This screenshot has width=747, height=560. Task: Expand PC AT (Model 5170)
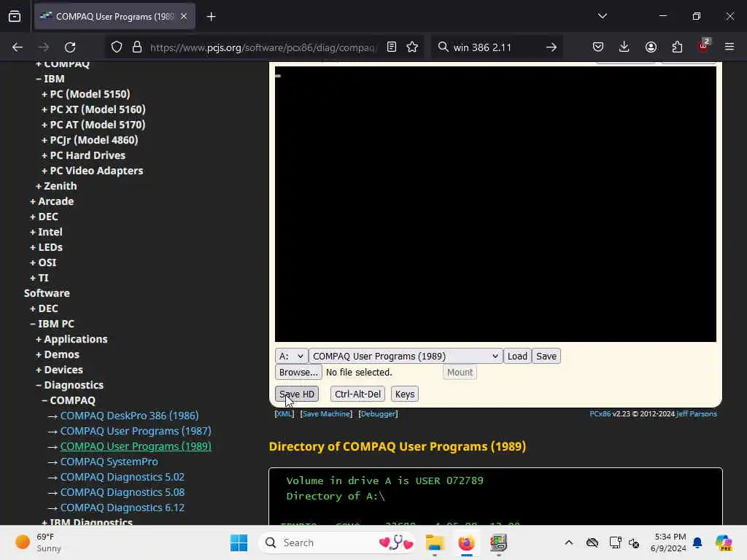tap(93, 124)
